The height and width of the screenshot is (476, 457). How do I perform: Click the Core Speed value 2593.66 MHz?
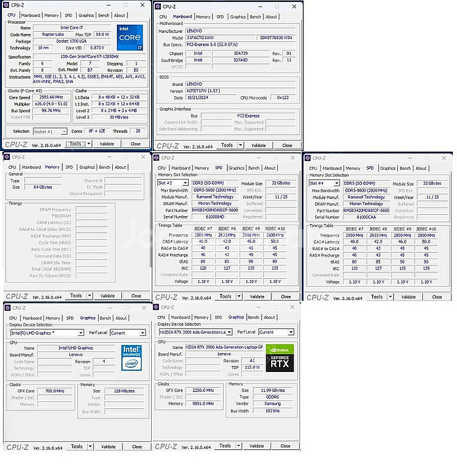click(51, 97)
